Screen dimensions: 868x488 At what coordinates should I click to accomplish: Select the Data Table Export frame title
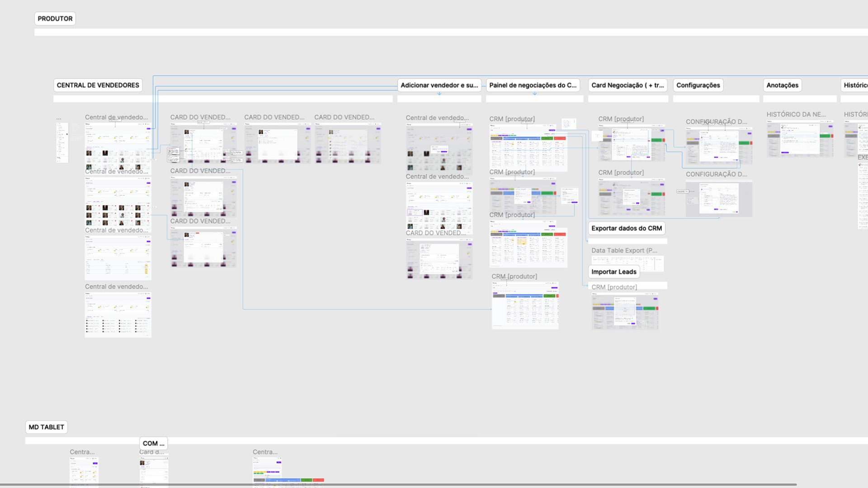624,250
